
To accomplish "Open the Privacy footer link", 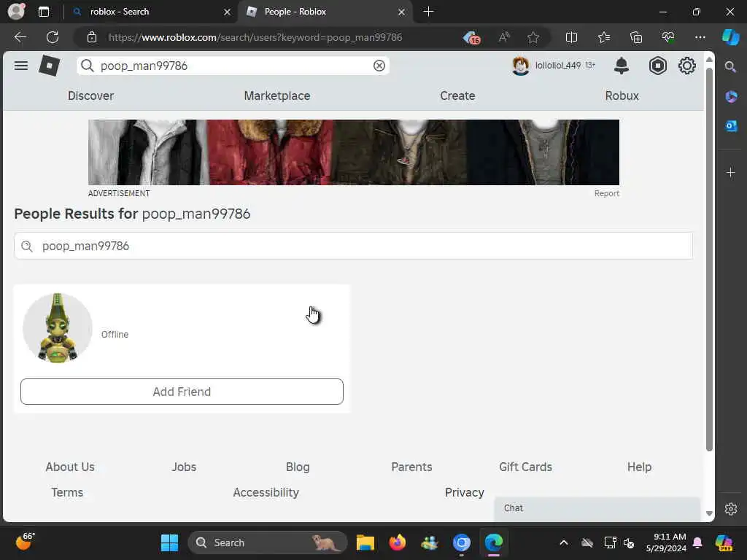I will (x=465, y=492).
